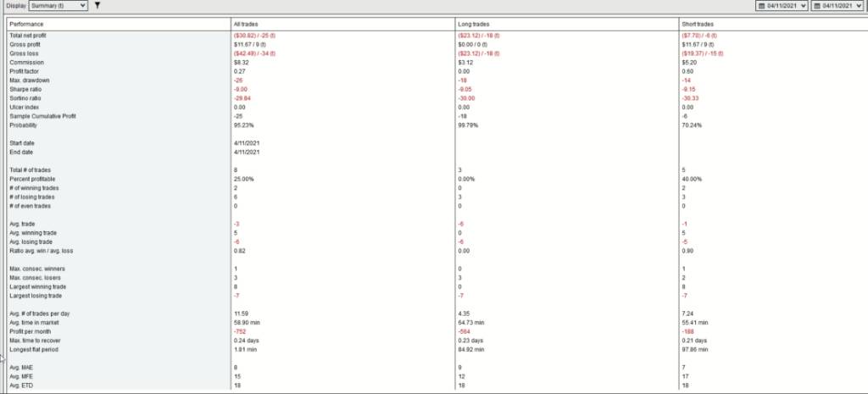Screen dimensions: 868x394
Task: Select the Profit factor row label
Action: (x=26, y=71)
